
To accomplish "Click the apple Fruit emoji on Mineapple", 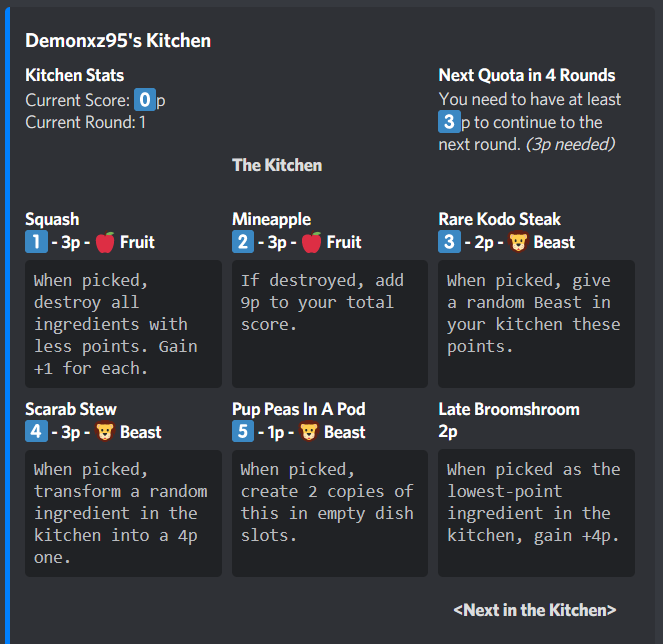I will click(312, 242).
